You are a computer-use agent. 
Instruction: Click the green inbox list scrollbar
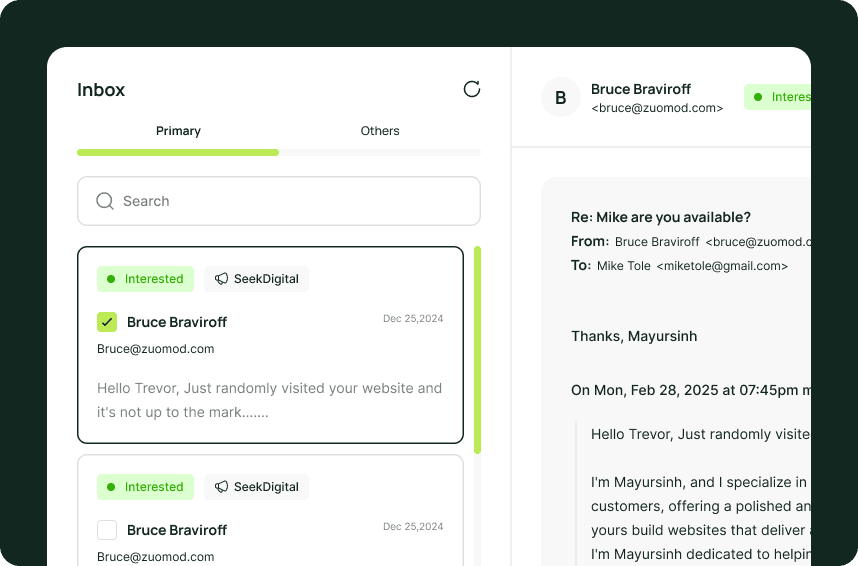477,349
